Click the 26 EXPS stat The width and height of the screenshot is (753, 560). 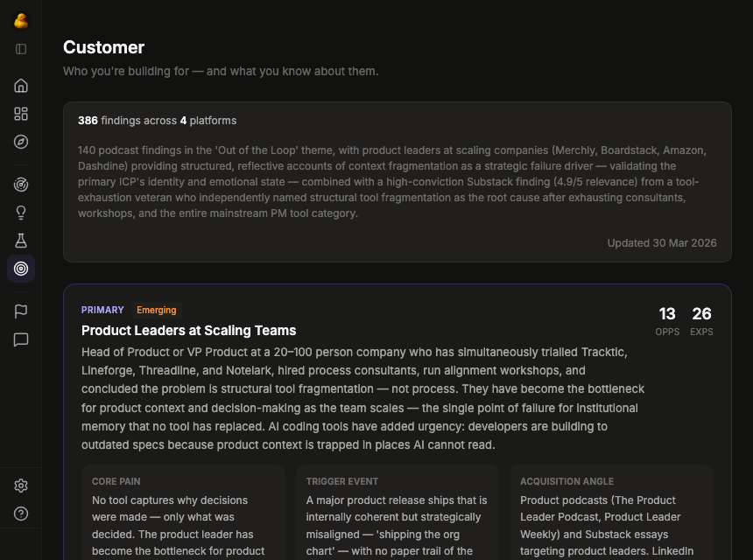click(701, 320)
